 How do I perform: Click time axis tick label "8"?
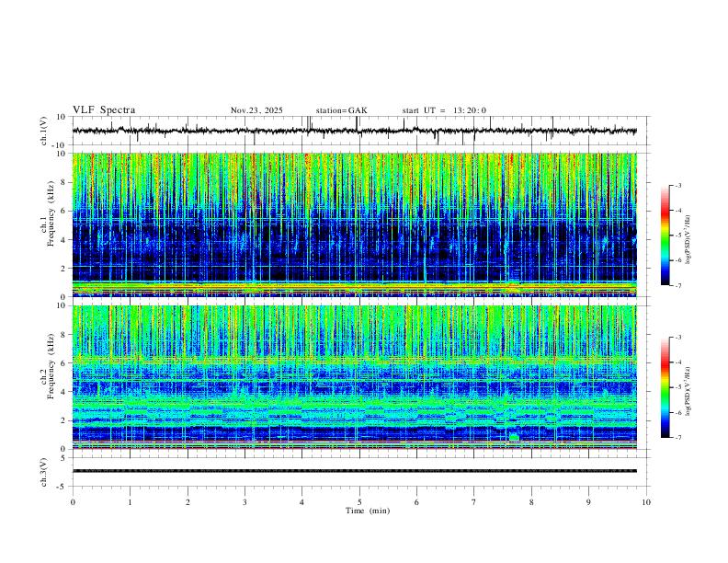click(531, 502)
